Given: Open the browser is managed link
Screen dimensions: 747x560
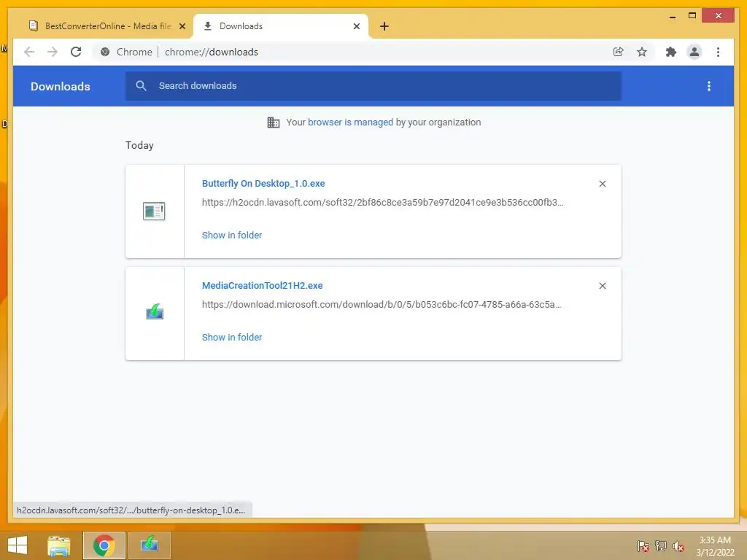Looking at the screenshot, I should click(351, 122).
